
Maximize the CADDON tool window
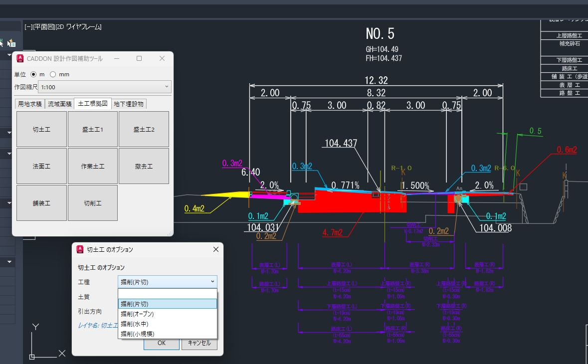(x=139, y=58)
